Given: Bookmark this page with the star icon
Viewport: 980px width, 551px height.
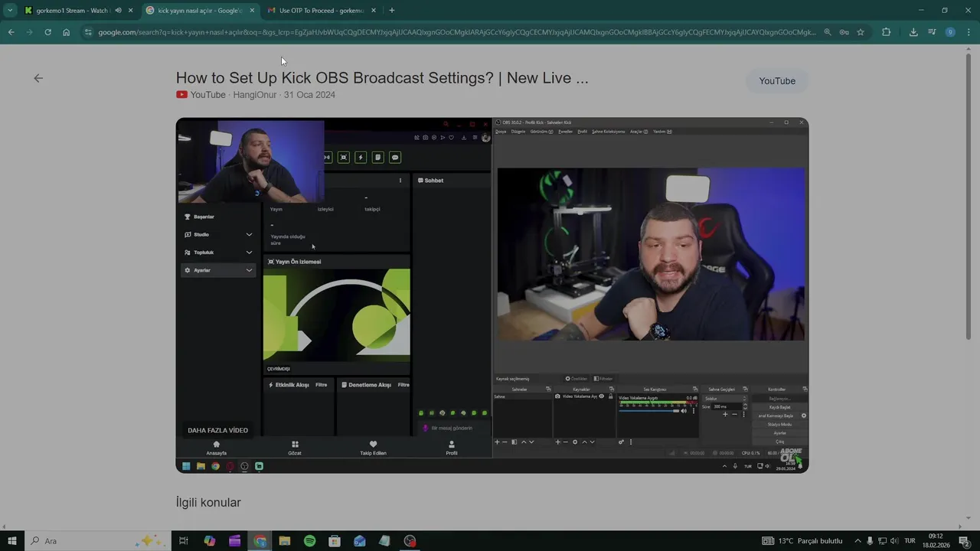Looking at the screenshot, I should 861,32.
